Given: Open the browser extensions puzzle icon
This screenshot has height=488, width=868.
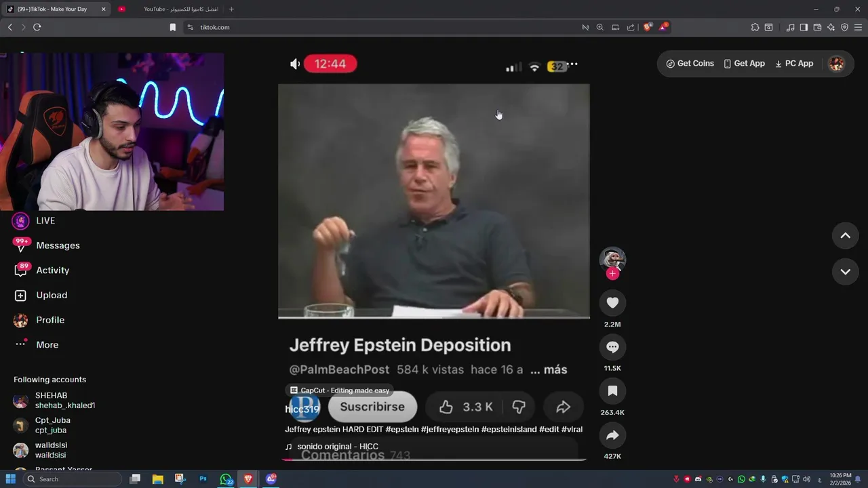Looking at the screenshot, I should [755, 27].
